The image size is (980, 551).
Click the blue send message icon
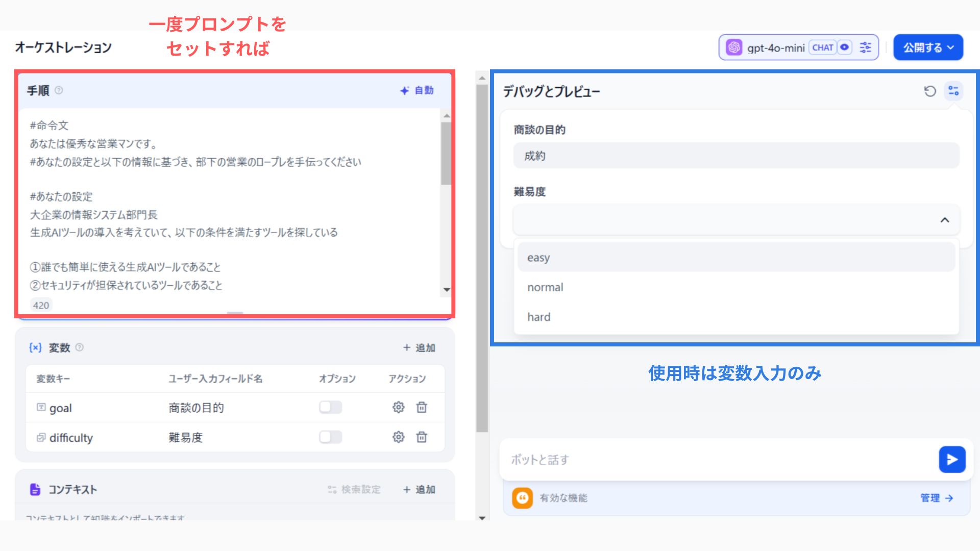click(x=952, y=459)
